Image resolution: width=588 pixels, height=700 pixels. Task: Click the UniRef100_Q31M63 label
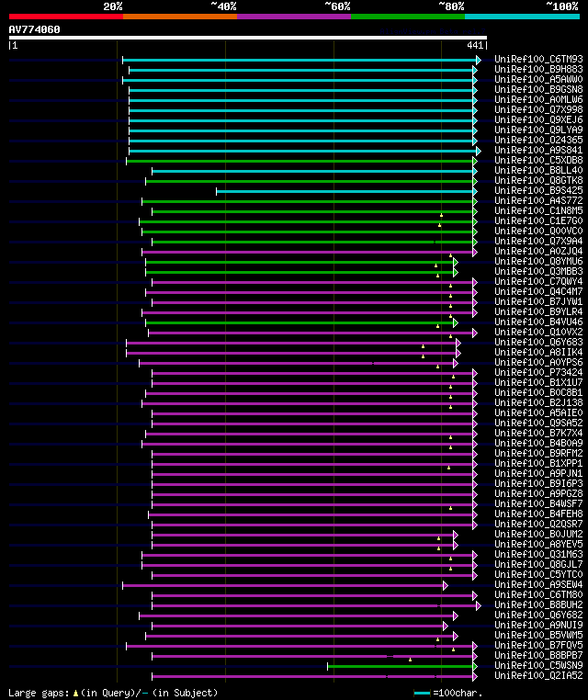tap(538, 555)
